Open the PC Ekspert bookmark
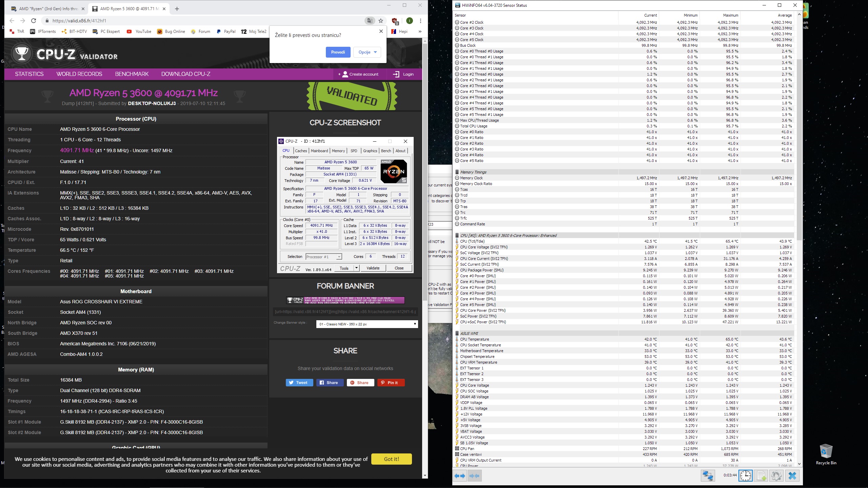 (x=106, y=32)
